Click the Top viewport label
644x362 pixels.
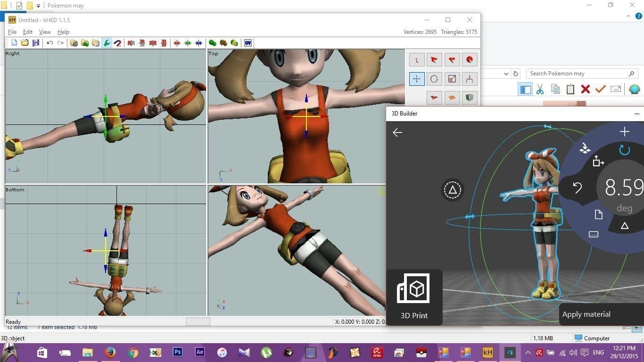click(214, 53)
